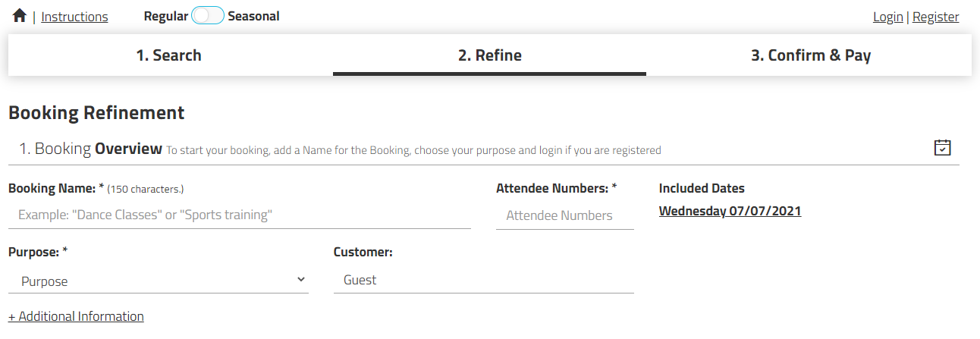Click the Attendee Numbers input
Image resolution: width=980 pixels, height=339 pixels.
tap(564, 215)
